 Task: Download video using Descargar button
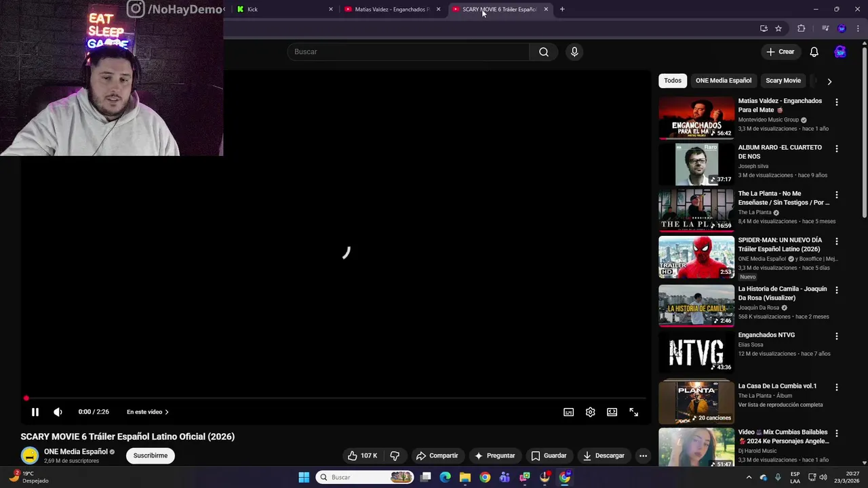coord(604,455)
